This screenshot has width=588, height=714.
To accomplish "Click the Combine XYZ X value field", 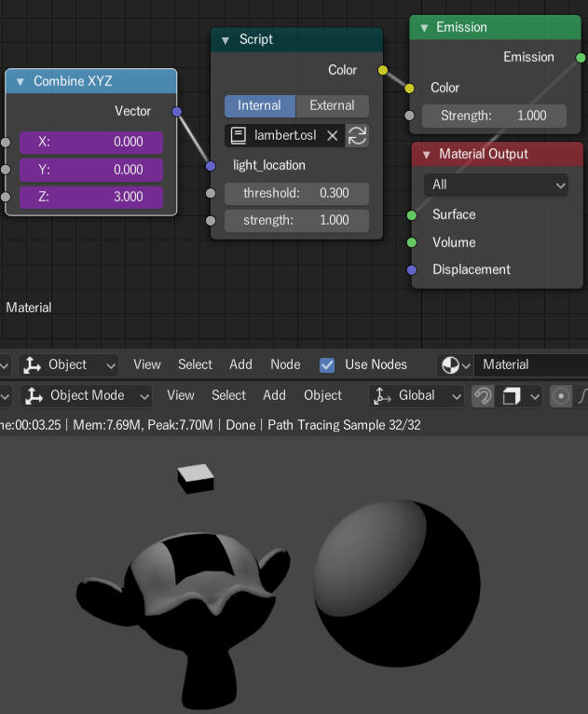I will point(91,142).
